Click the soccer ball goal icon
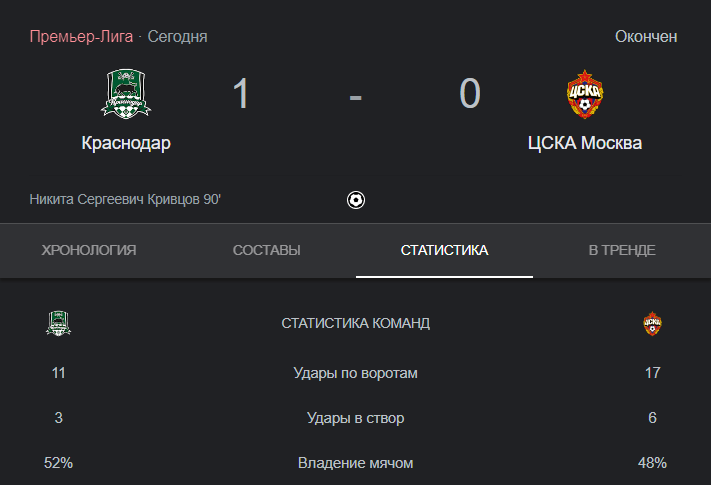Viewport: 711px width, 485px height. 356,200
